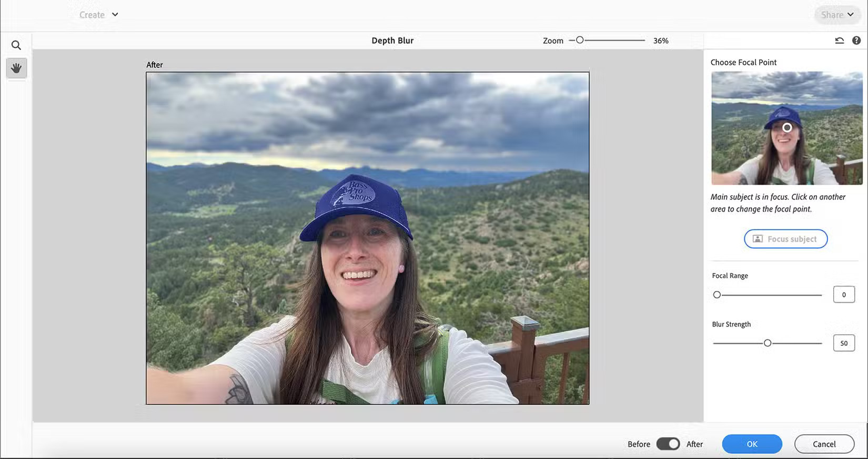Screen dimensions: 868x459
Task: Click the 36% zoom percentage value
Action: point(661,41)
